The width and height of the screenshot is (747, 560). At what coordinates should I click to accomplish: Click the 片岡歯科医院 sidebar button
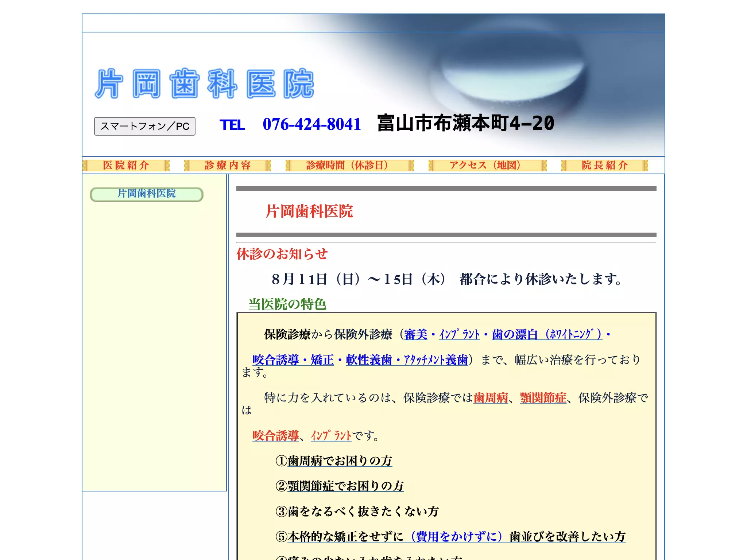click(x=147, y=194)
